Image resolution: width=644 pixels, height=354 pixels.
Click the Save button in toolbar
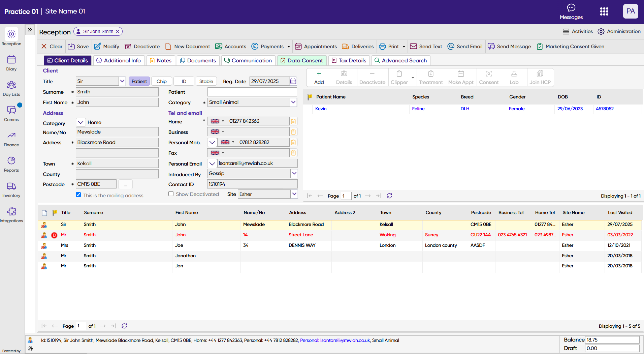click(x=78, y=47)
